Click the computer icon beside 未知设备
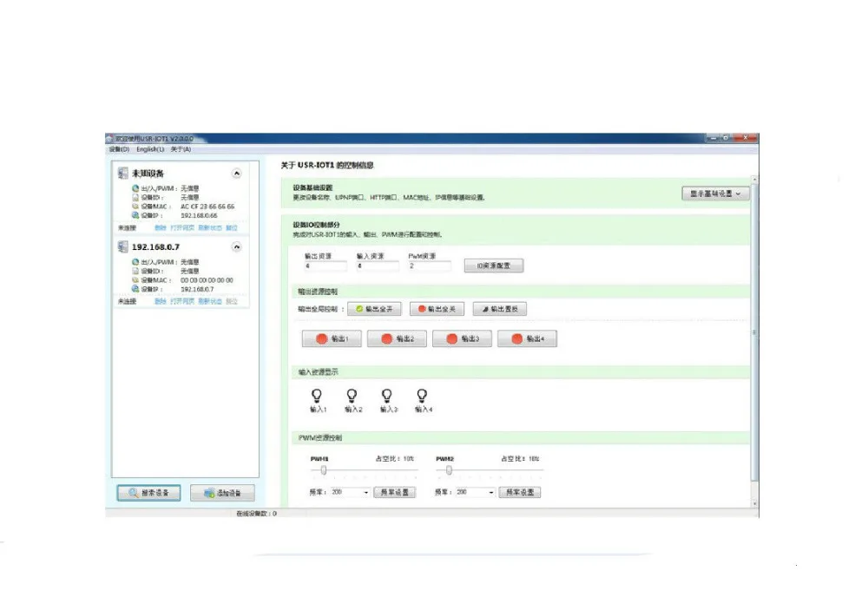The width and height of the screenshot is (868, 597). click(123, 174)
